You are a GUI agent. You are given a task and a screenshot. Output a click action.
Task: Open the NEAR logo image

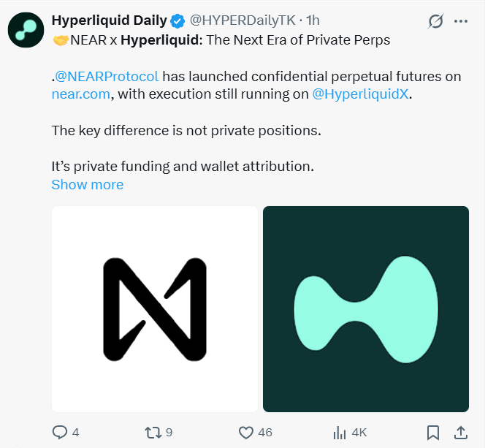pyautogui.click(x=155, y=309)
